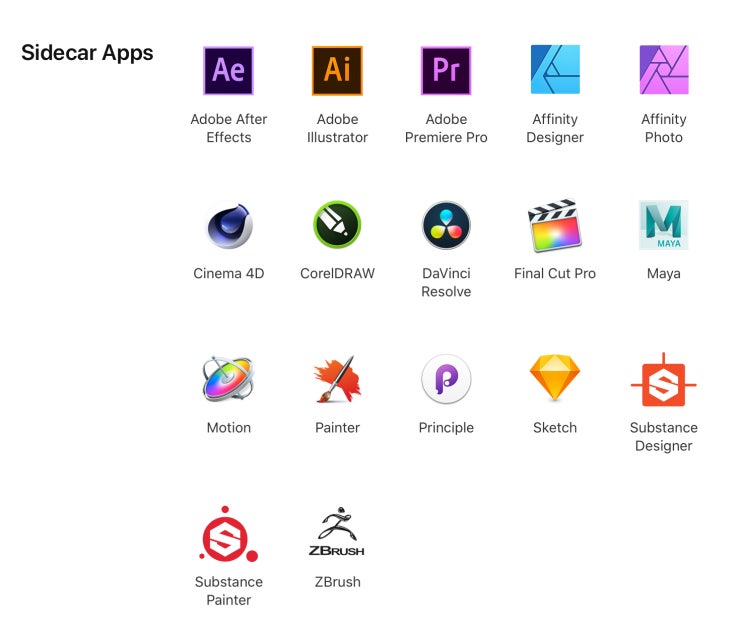Click the Final Cut Pro clapperboard icon

click(x=555, y=225)
